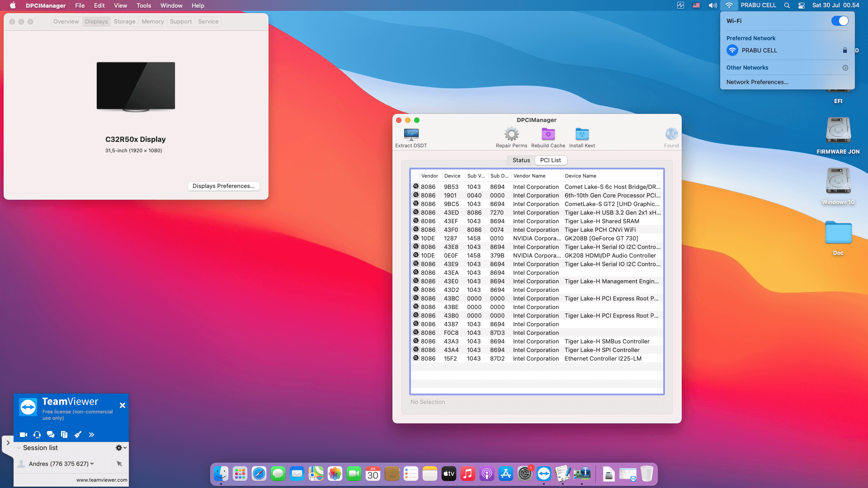This screenshot has height=488, width=868.
Task: Open Network Preferences from the Wi-Fi menu
Action: tap(757, 82)
